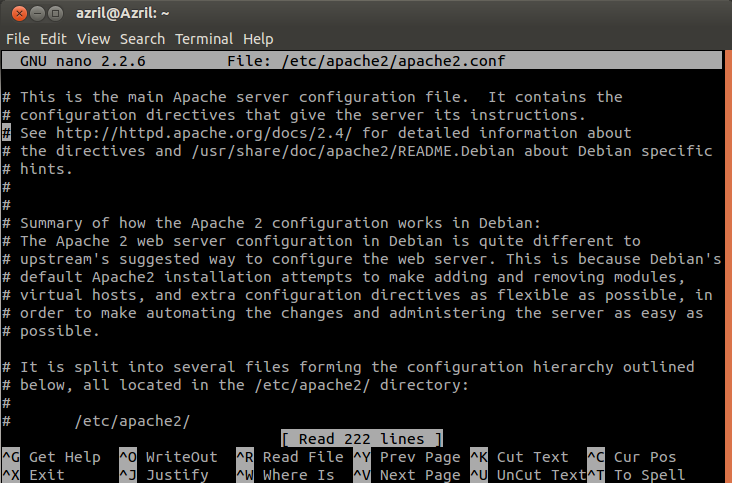Image resolution: width=732 pixels, height=483 pixels.
Task: Click the ^U UnCut Text shortcut
Action: coord(528,475)
